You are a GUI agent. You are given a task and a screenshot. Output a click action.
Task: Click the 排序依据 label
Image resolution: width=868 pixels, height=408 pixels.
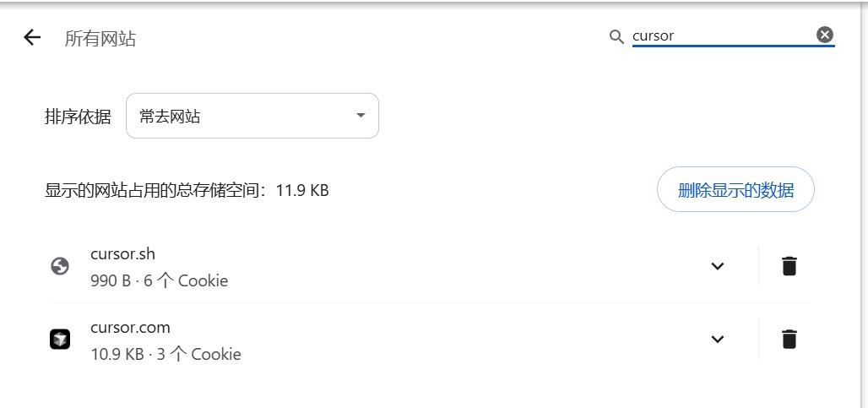[x=78, y=117]
